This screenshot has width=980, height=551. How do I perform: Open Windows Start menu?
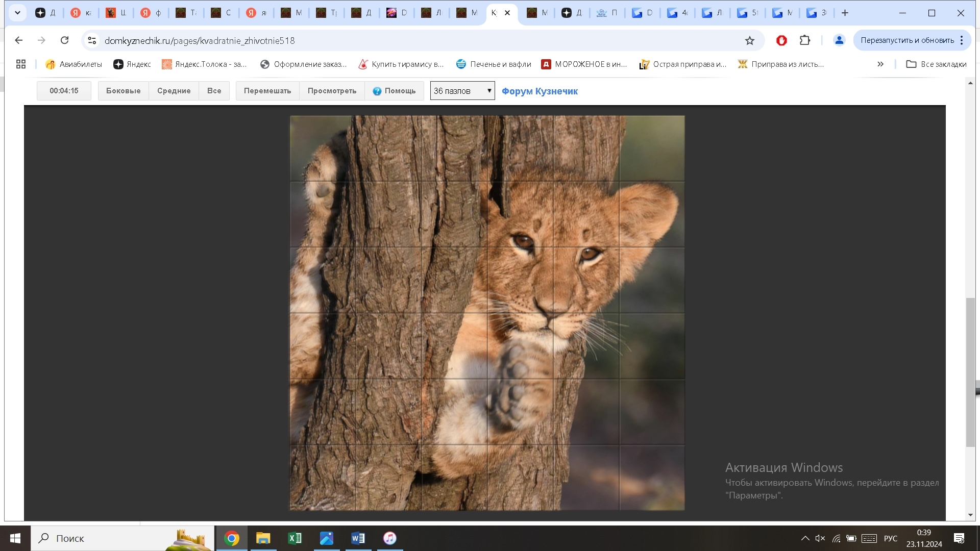15,538
